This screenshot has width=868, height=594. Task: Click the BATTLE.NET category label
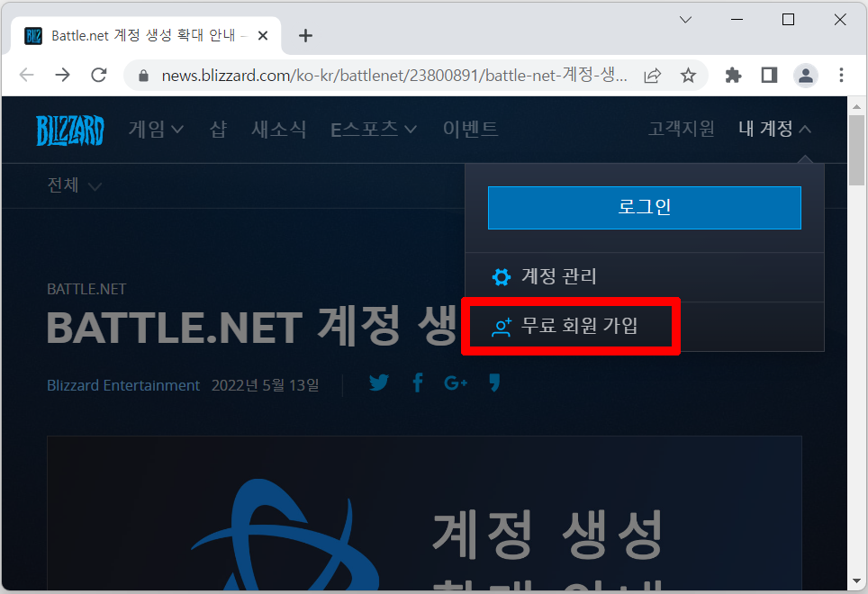pos(86,289)
